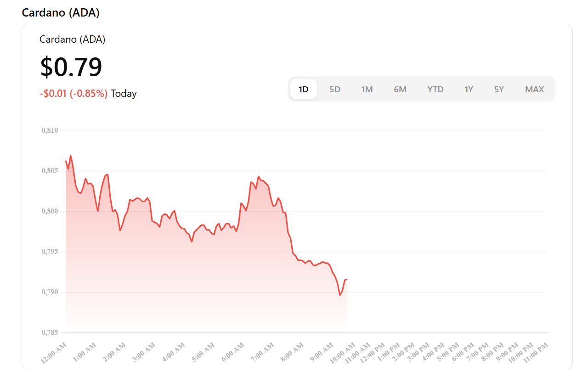Click the 0,785 y-axis label
The height and width of the screenshot is (377, 588).
pos(50,332)
